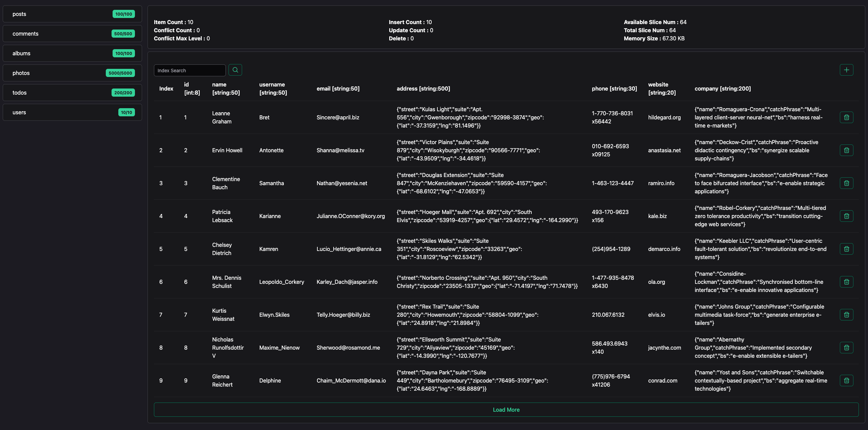Remove Nicholas Runolfsdottir V row trash icon
868x430 pixels.
(846, 348)
